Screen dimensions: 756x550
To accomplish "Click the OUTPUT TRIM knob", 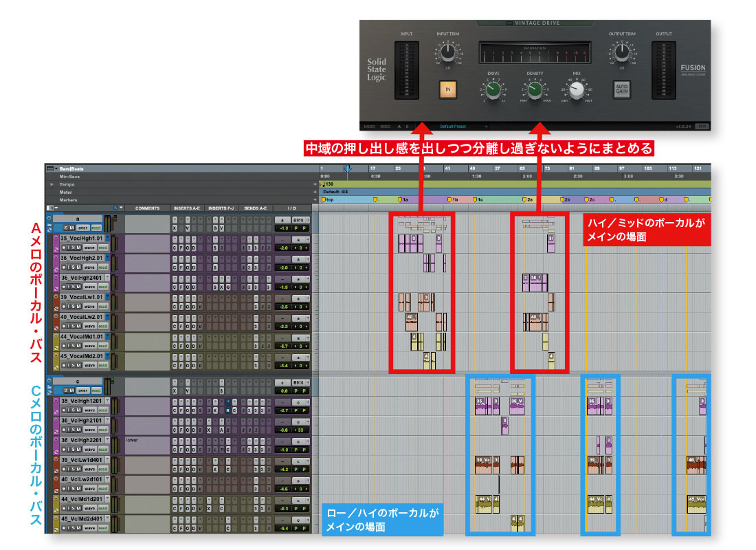I will point(622,52).
